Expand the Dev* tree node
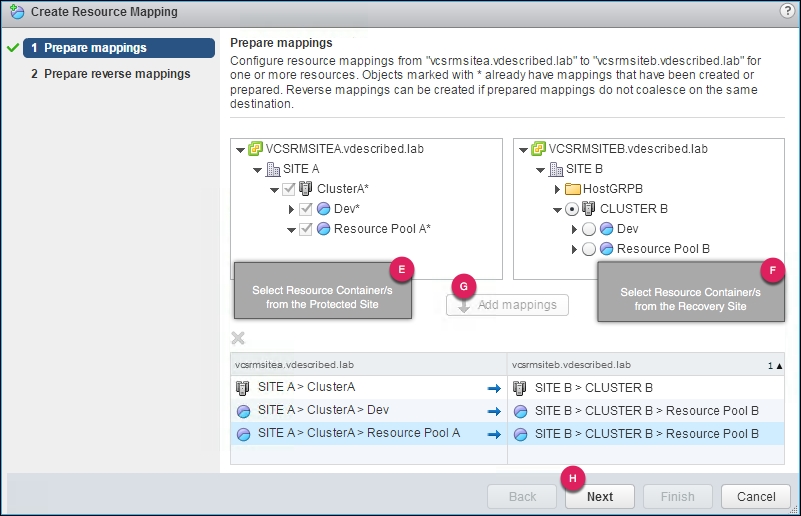Viewport: 801px width, 516px height. coord(291,209)
